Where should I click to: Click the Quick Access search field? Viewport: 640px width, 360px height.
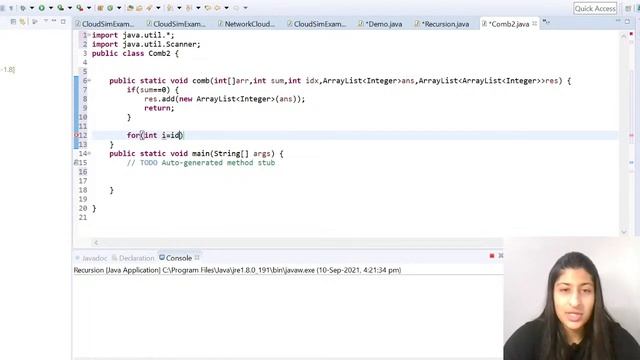595,9
